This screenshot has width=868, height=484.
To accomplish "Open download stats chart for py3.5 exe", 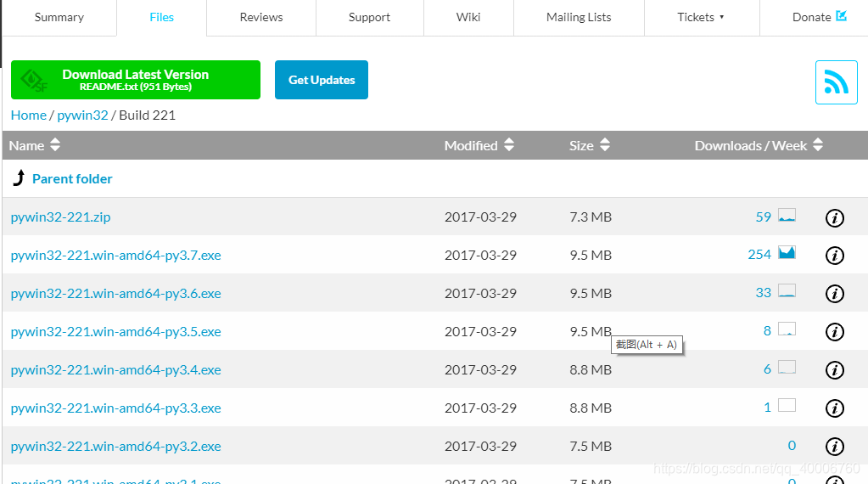I will click(787, 329).
